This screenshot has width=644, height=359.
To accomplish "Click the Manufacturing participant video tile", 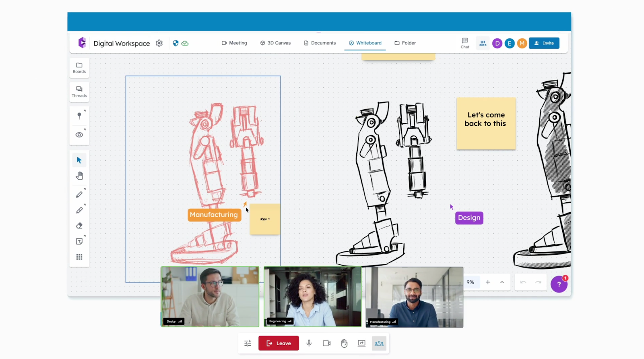I will pos(415,297).
